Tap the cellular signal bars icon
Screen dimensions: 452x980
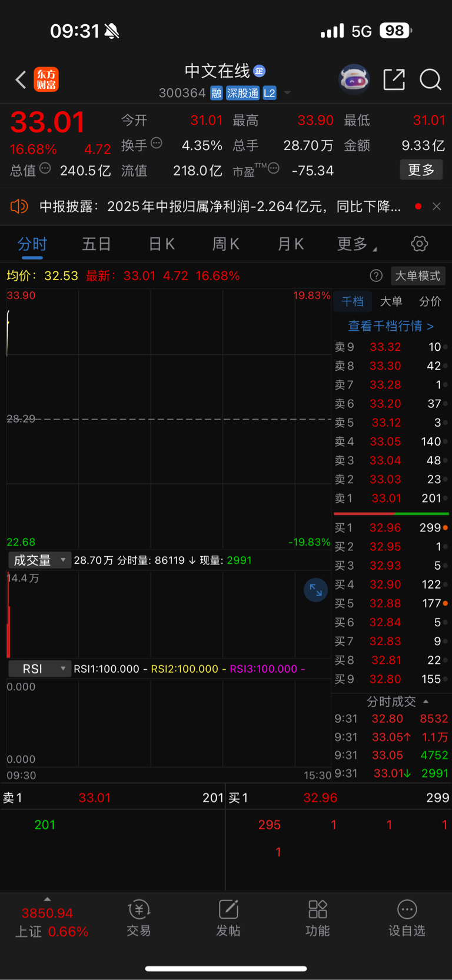coord(333,31)
